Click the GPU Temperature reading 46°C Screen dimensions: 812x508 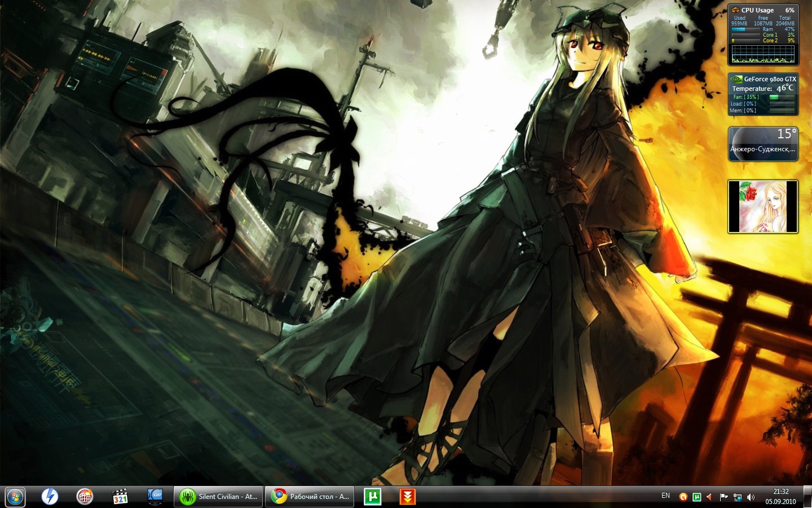(x=785, y=88)
